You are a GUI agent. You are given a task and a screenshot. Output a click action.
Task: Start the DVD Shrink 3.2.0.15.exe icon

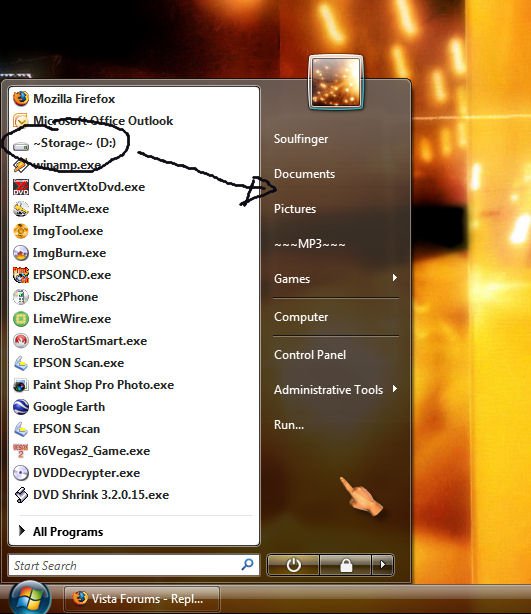coord(21,495)
